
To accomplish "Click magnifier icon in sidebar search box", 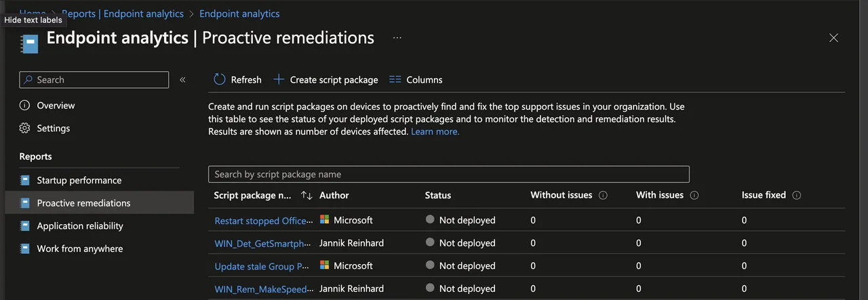I will click(x=28, y=80).
